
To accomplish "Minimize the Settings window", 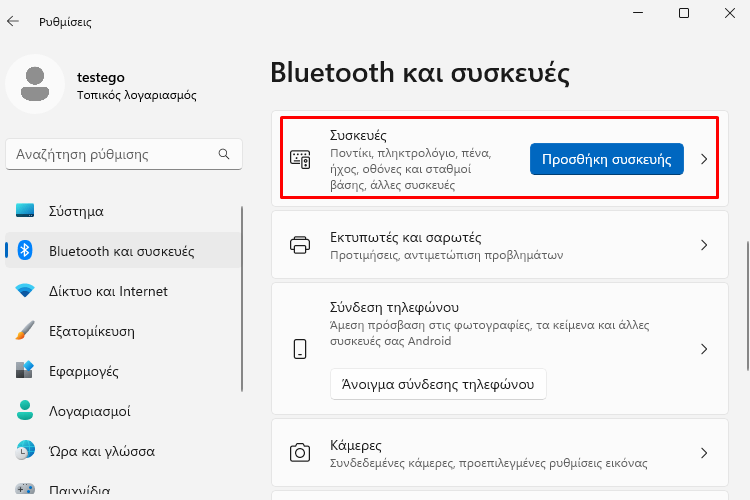I will click(638, 13).
